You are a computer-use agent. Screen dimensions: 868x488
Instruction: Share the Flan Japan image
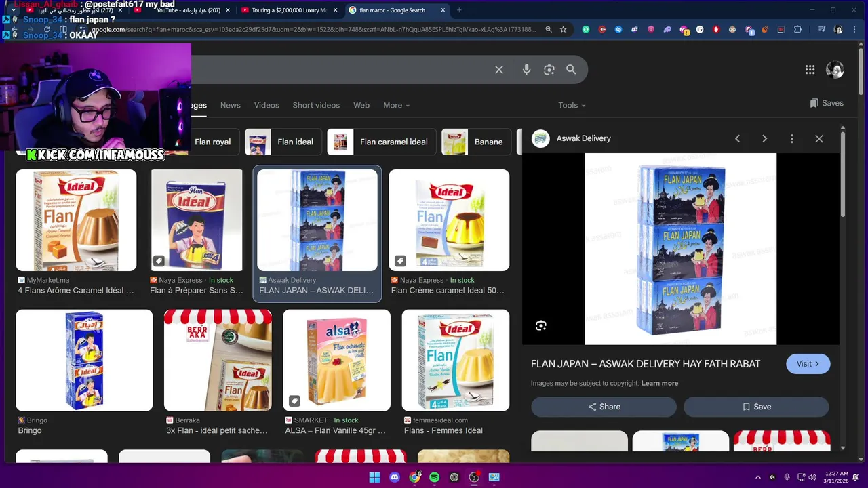604,407
